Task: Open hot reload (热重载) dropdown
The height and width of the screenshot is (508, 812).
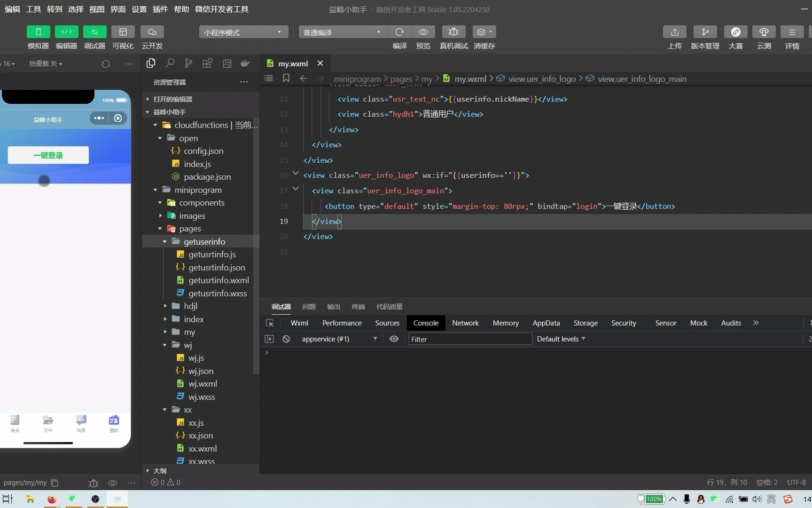Action: click(x=46, y=63)
